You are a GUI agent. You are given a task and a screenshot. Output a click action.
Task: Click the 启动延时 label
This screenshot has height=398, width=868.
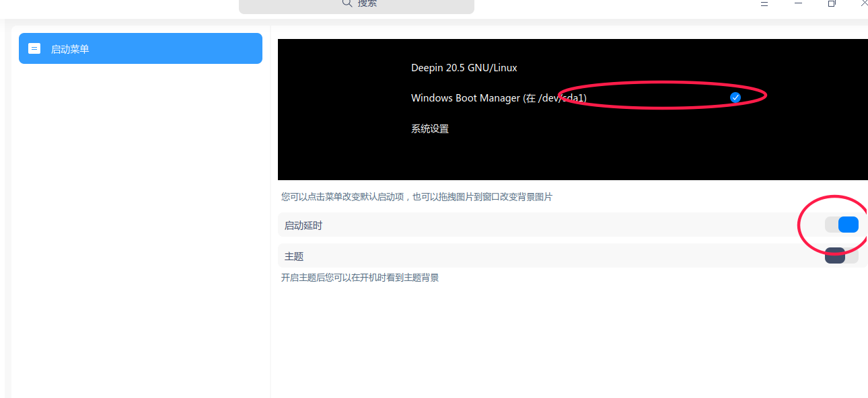[x=303, y=225]
